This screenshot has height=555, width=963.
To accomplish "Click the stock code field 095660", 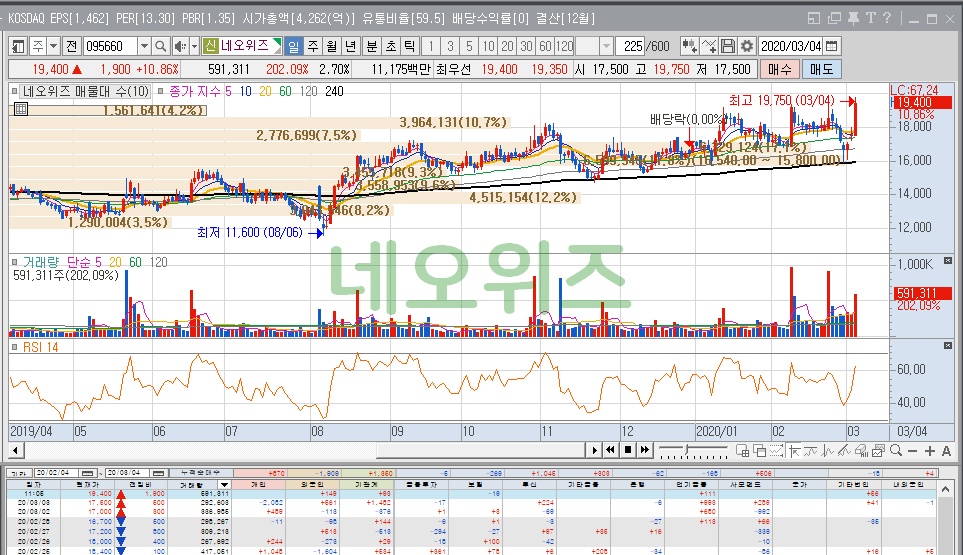I will 109,46.
